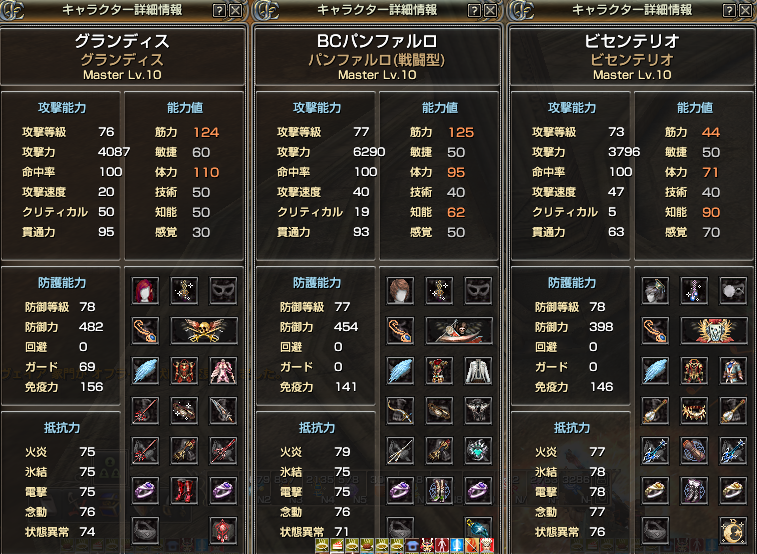Select the skull and crossed swords emblem slot
Screen dimensions: 757x554
204,331
